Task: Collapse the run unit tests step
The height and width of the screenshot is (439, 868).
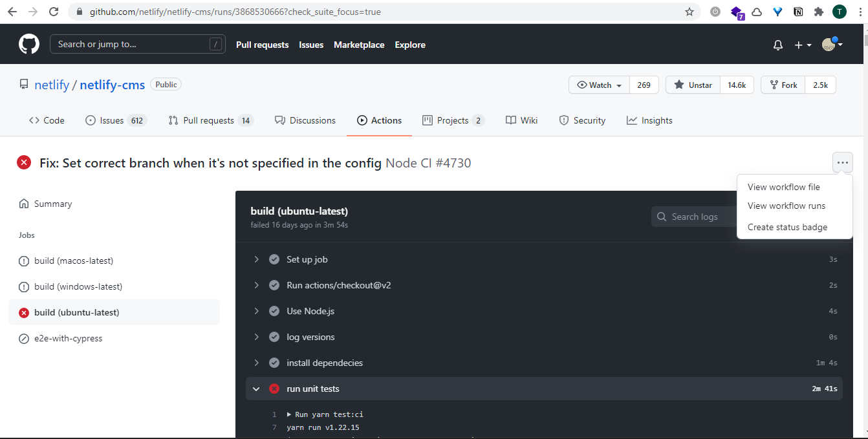Action: tap(544, 389)
